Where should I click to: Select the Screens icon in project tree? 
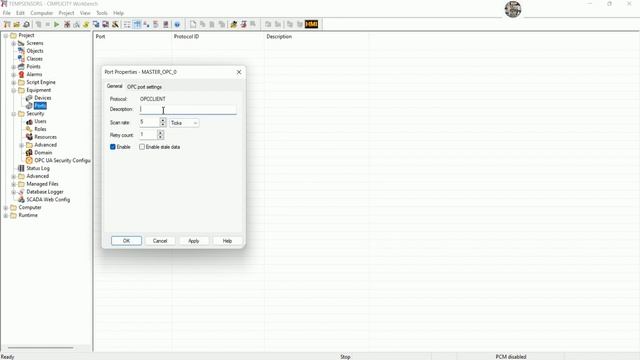[x=21, y=43]
